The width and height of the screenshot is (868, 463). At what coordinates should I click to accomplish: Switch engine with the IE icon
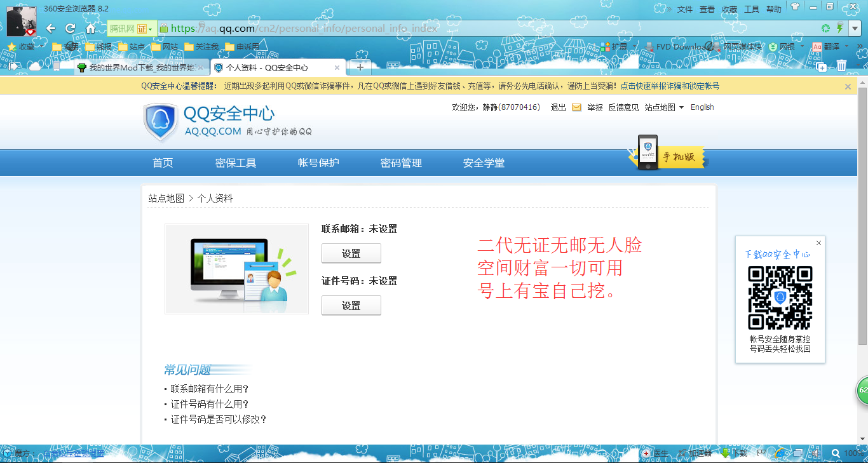click(780, 453)
